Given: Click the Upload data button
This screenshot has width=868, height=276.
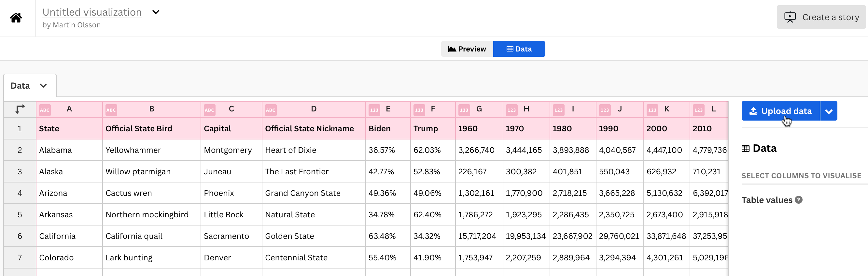Looking at the screenshot, I should [x=780, y=111].
